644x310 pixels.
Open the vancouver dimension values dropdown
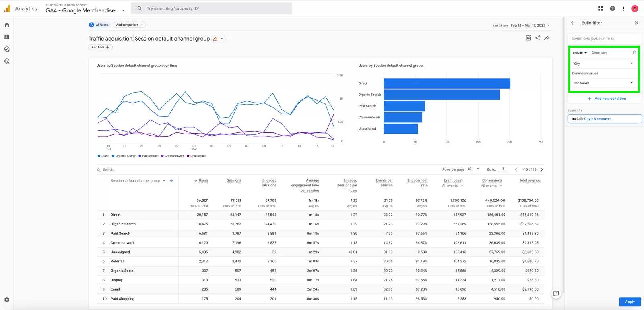click(x=603, y=83)
